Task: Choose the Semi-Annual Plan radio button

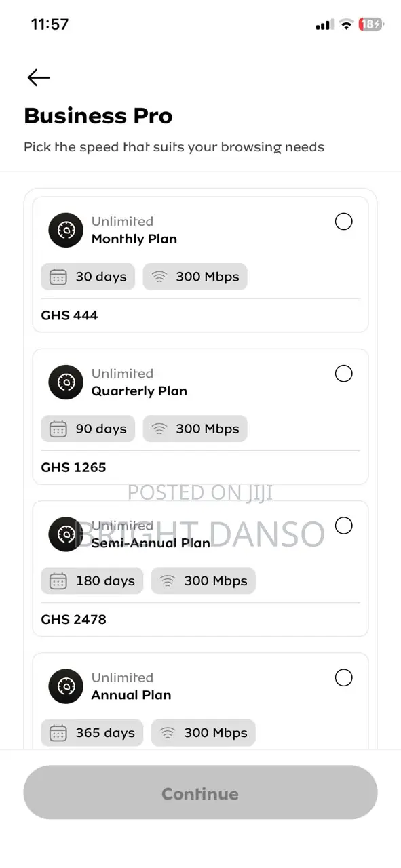Action: (344, 526)
